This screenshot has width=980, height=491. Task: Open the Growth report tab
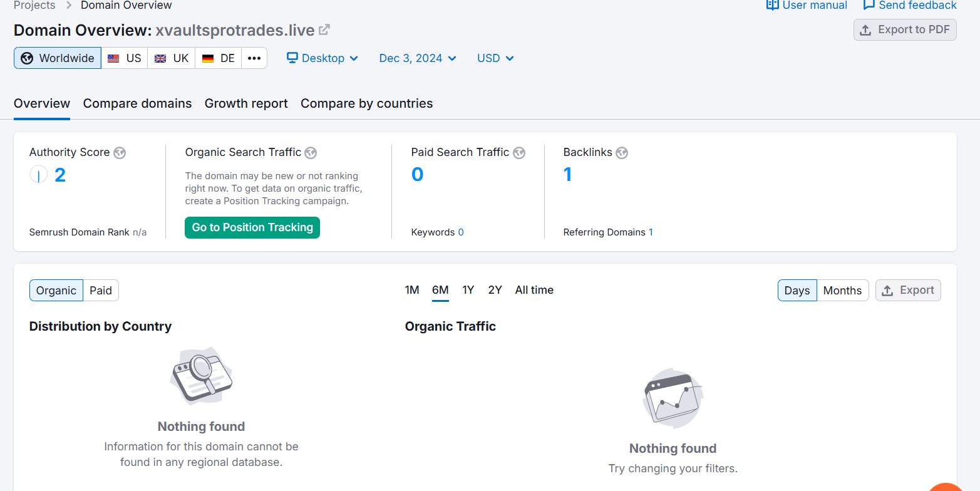pyautogui.click(x=246, y=103)
